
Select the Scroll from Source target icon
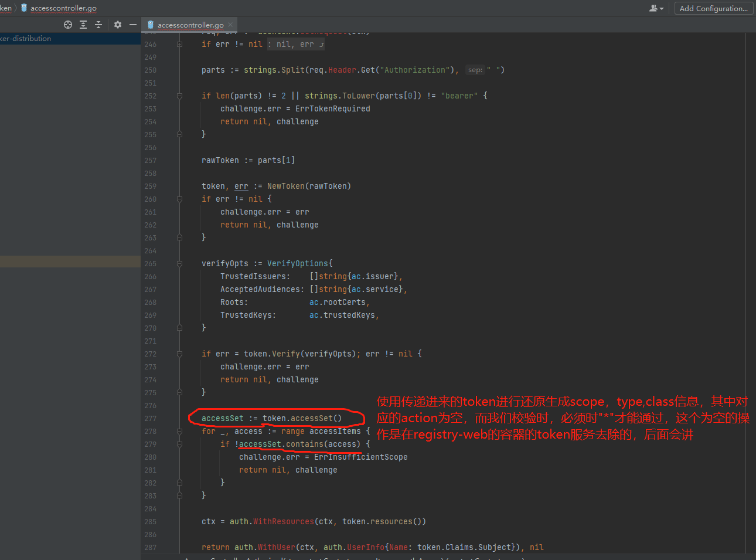(67, 25)
